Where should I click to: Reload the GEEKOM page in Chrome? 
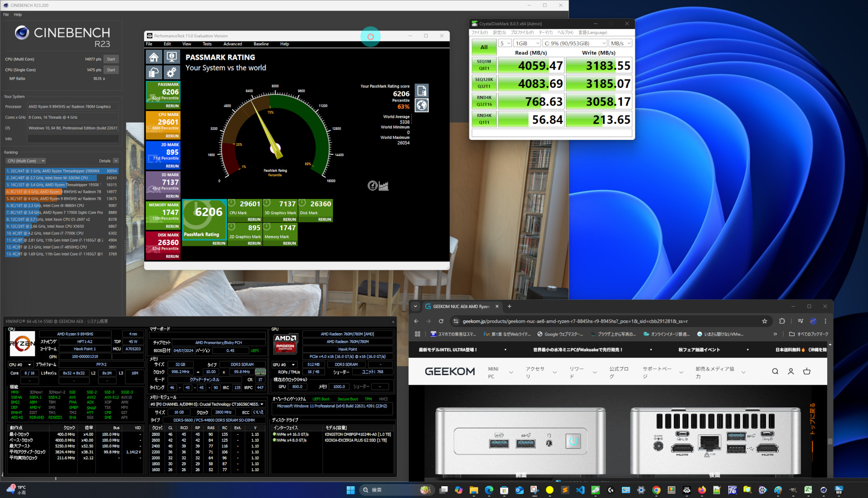(441, 321)
